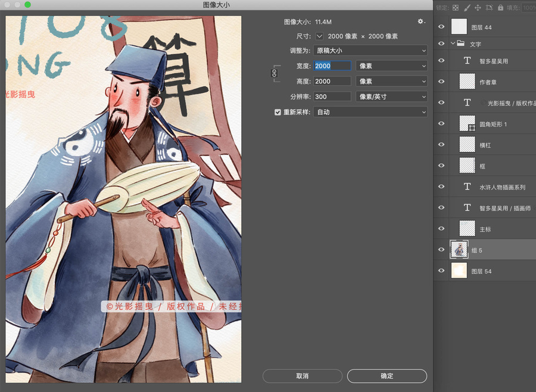Click the folder icon of 文字 group
The image size is (536, 392).
pos(461,43)
